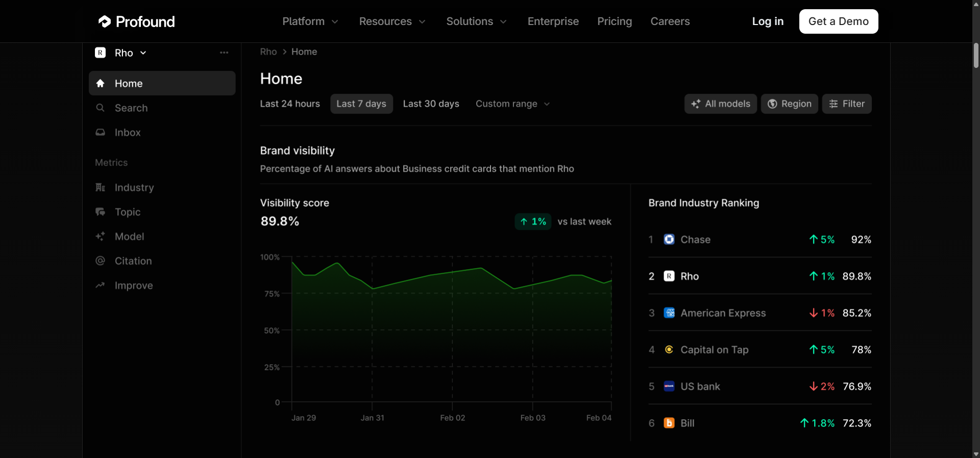Click the page vertical scrollbar thumb

(x=976, y=55)
